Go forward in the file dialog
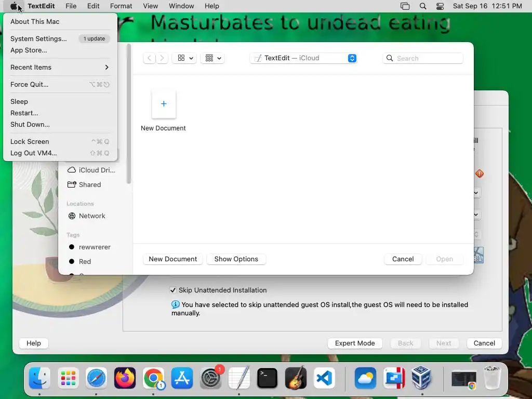This screenshot has width=532, height=399. tap(162, 58)
